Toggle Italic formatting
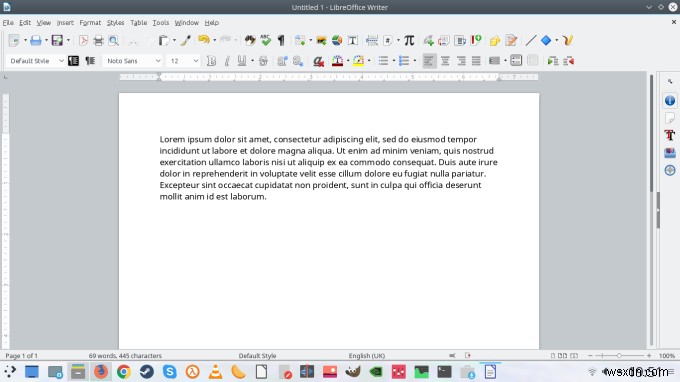This screenshot has width=680, height=382. [x=227, y=61]
